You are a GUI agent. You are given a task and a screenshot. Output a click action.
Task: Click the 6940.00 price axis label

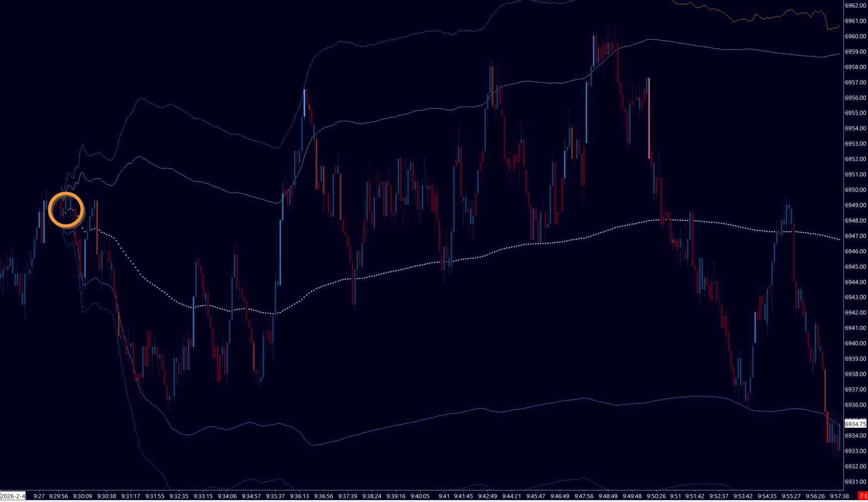pos(855,343)
